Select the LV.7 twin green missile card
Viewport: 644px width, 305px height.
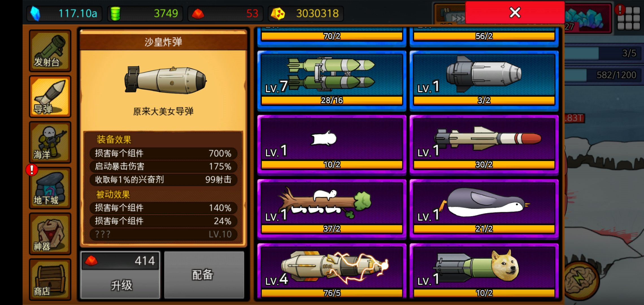[332, 81]
